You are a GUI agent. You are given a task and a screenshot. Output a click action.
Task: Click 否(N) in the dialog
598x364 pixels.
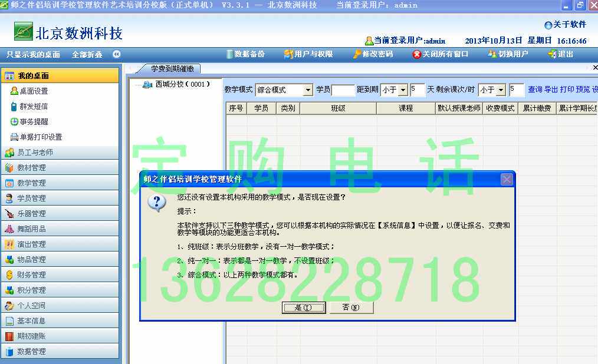click(351, 307)
